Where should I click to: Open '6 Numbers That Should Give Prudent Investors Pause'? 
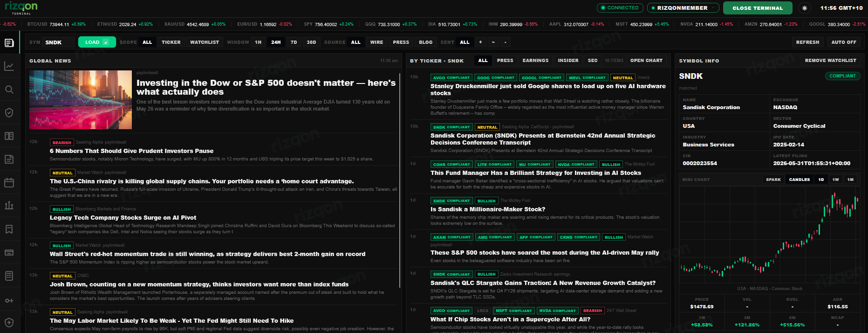click(x=131, y=151)
